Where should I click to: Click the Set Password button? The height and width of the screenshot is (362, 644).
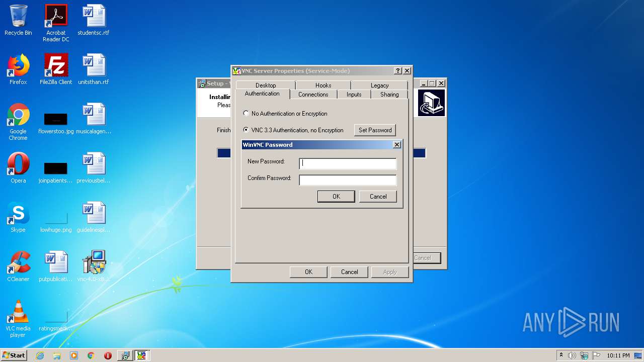click(x=375, y=130)
